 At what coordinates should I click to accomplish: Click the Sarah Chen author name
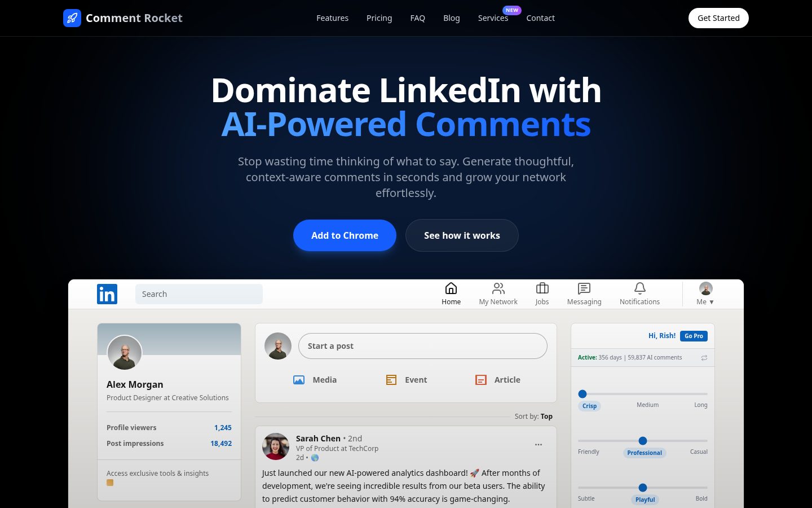coord(318,439)
